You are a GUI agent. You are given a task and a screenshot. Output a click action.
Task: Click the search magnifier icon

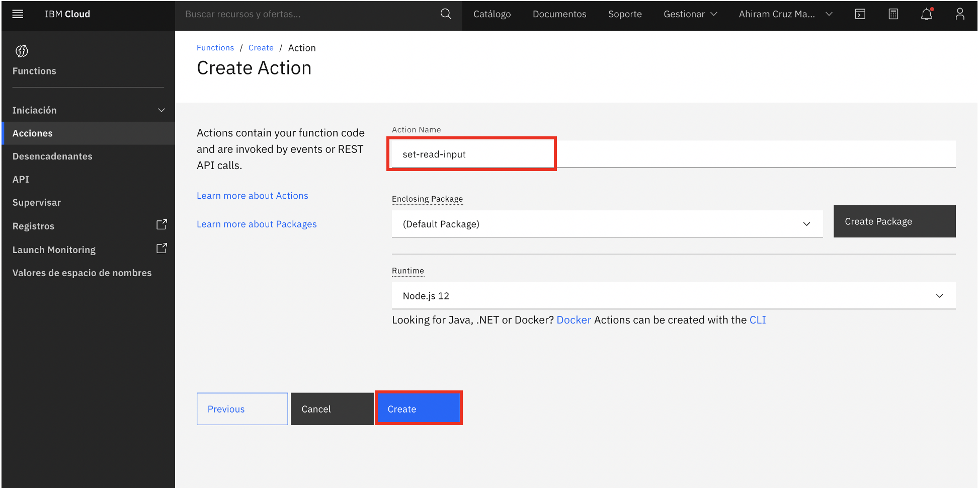pos(446,14)
